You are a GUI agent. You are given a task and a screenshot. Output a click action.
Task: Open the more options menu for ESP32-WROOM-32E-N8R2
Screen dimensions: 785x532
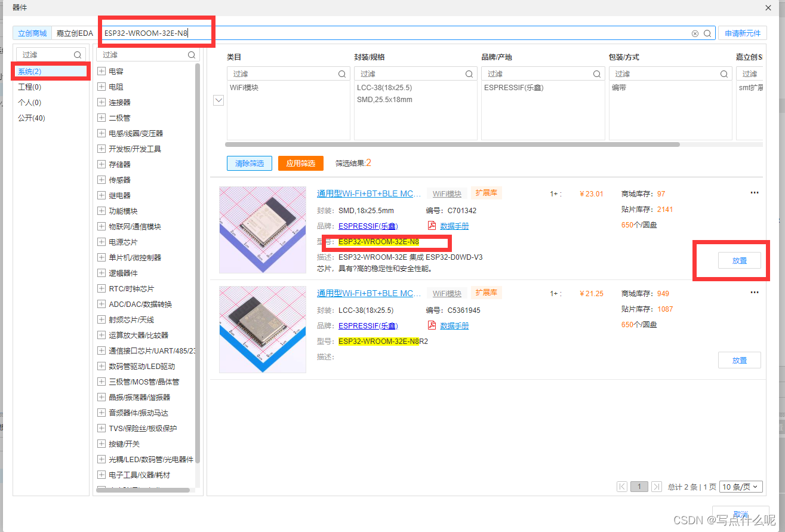click(755, 293)
